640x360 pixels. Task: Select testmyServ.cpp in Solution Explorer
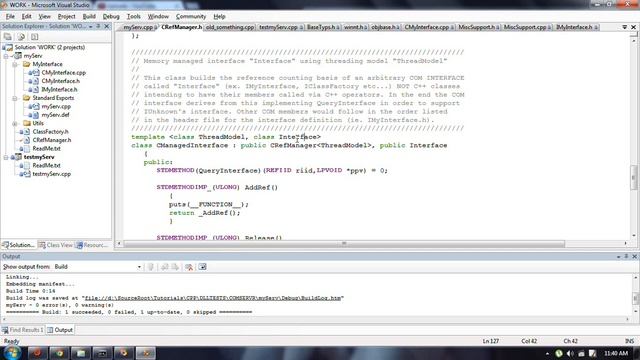point(52,174)
